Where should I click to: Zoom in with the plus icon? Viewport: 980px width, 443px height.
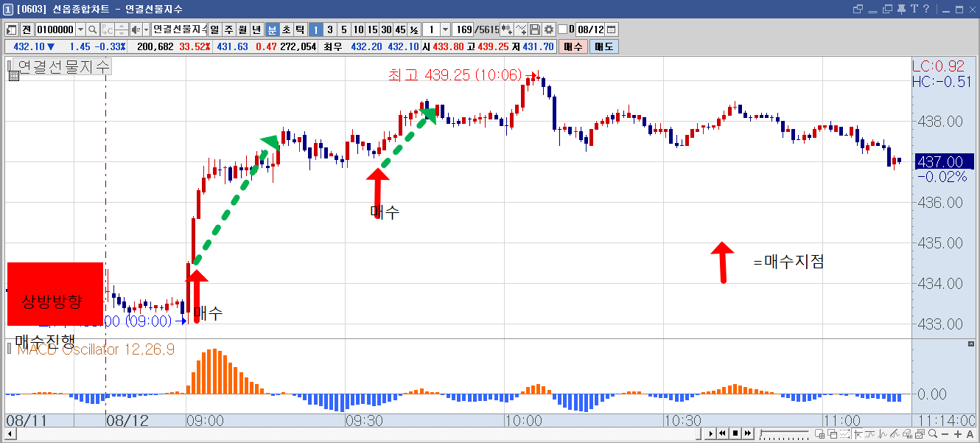[x=958, y=434]
